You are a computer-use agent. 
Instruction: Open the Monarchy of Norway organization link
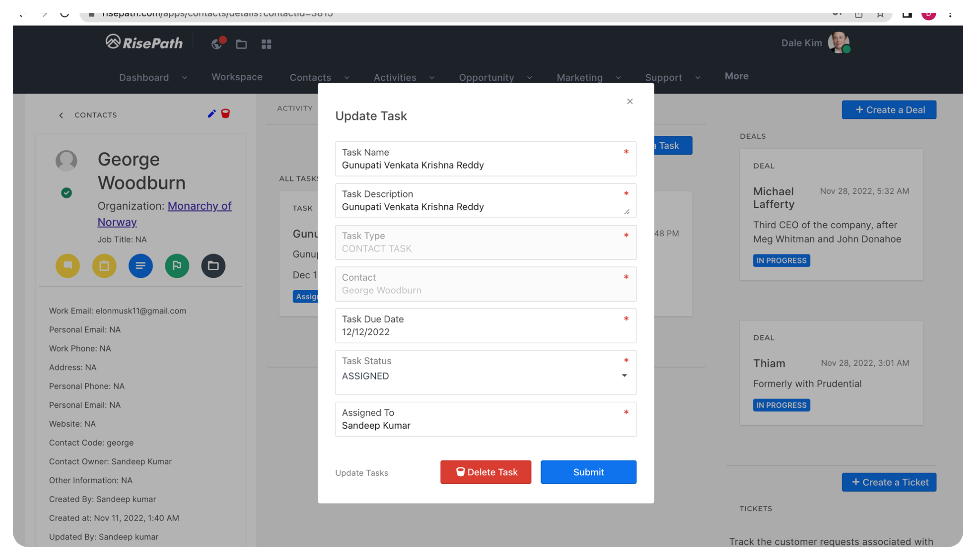click(x=165, y=214)
